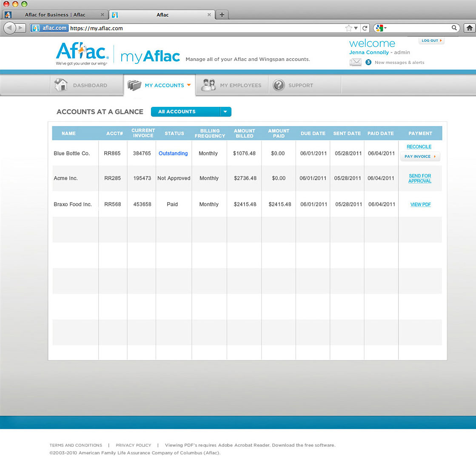Open View PDF for Braxo Food Inc.
The height and width of the screenshot is (466, 476).
pyautogui.click(x=420, y=204)
